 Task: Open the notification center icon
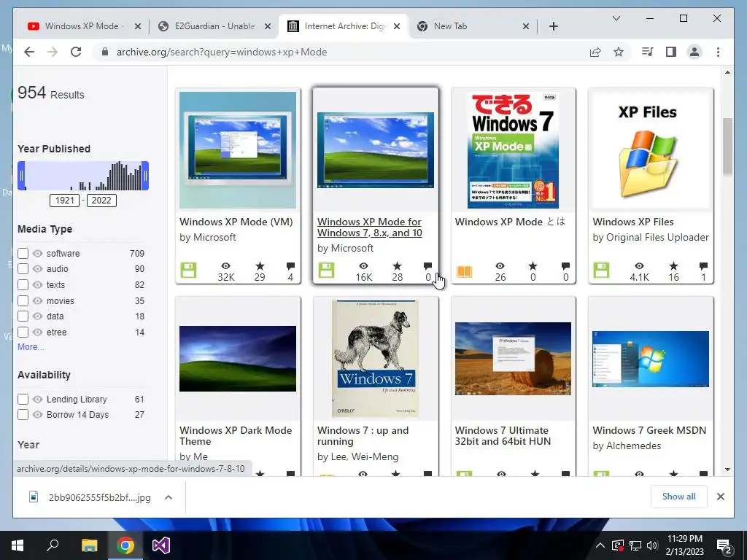[724, 545]
